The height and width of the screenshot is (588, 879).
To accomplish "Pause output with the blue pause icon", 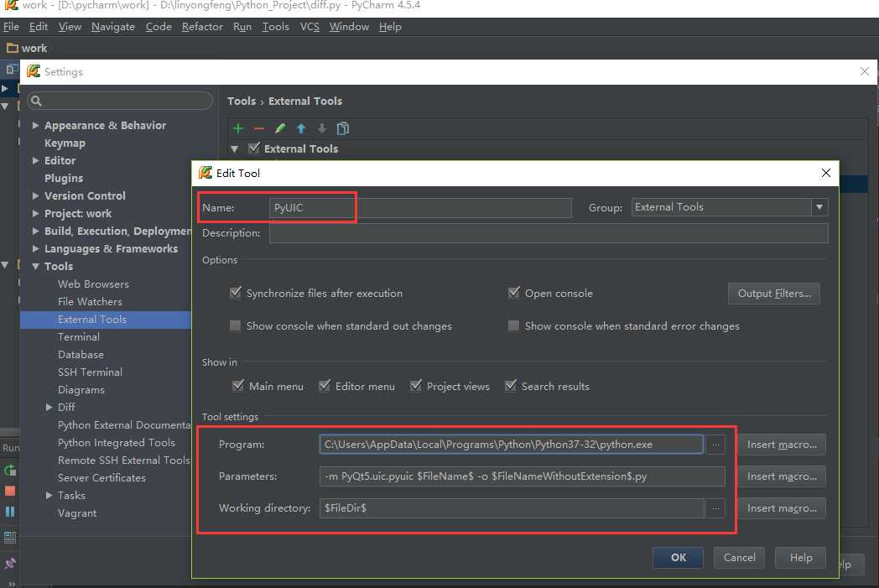I will coord(9,511).
